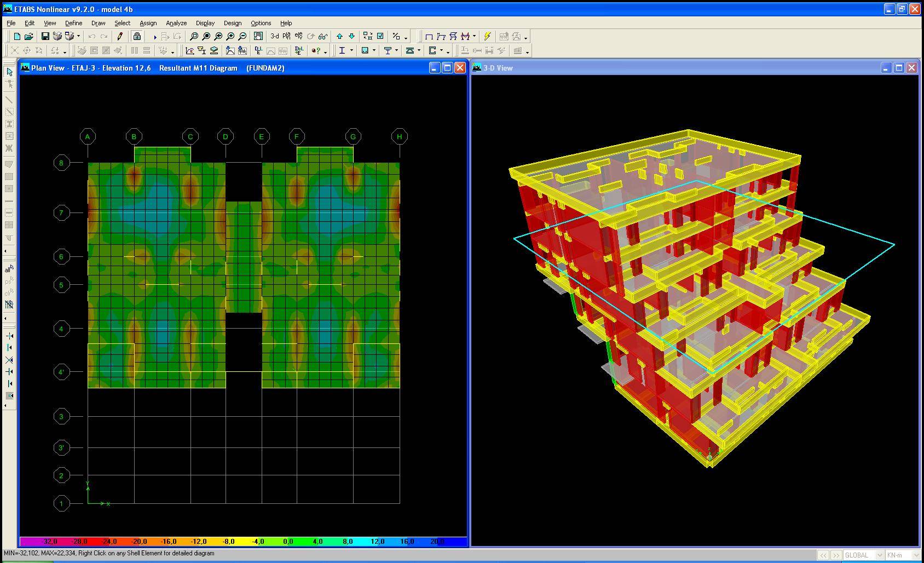Viewport: 924px width, 563px height.
Task: Select the pointer tool in left sidebar
Action: 9,72
